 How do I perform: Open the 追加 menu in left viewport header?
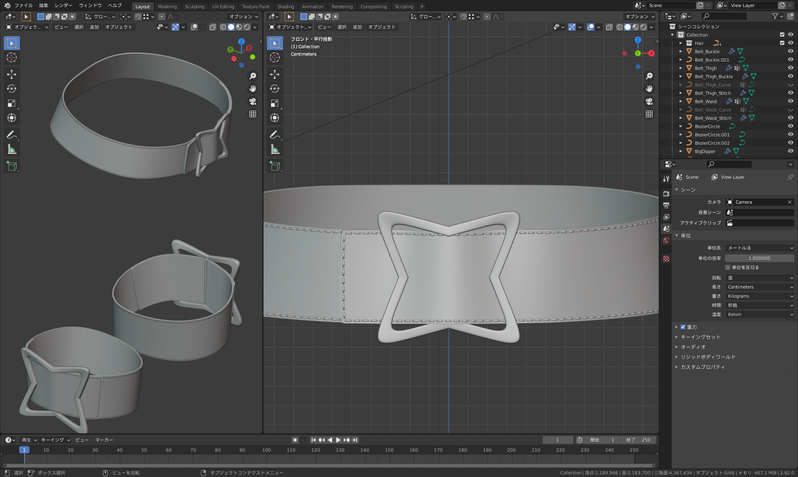point(94,27)
